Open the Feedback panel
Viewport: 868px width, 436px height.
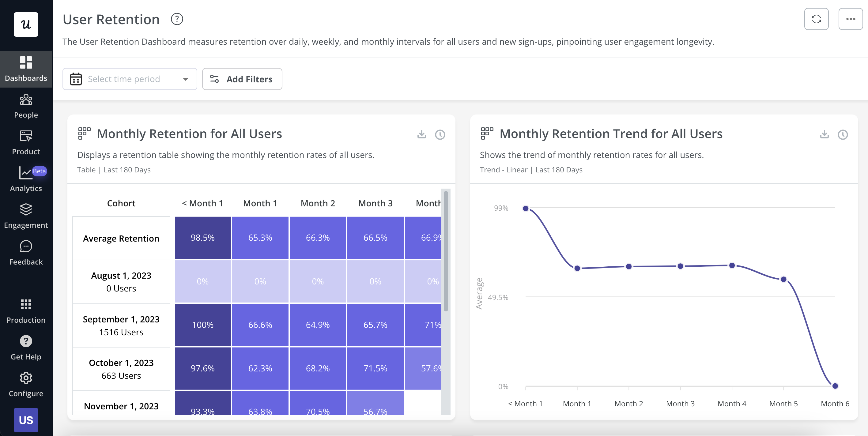click(x=26, y=253)
